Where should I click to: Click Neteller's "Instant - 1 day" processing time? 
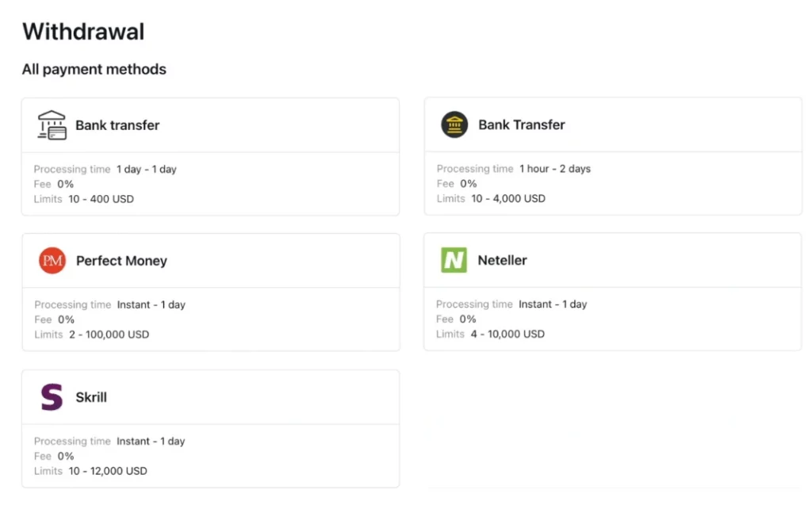click(x=553, y=304)
